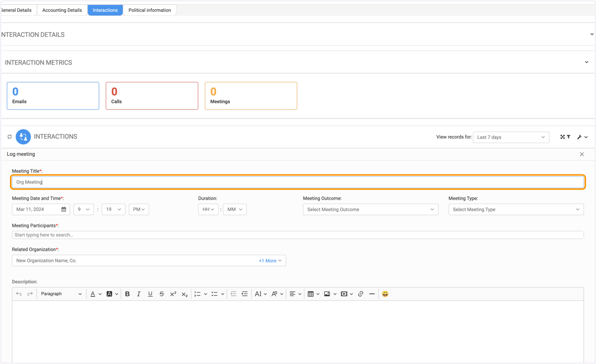596x364 pixels.
Task: Click the Meeting Participants search field
Action: 298,235
